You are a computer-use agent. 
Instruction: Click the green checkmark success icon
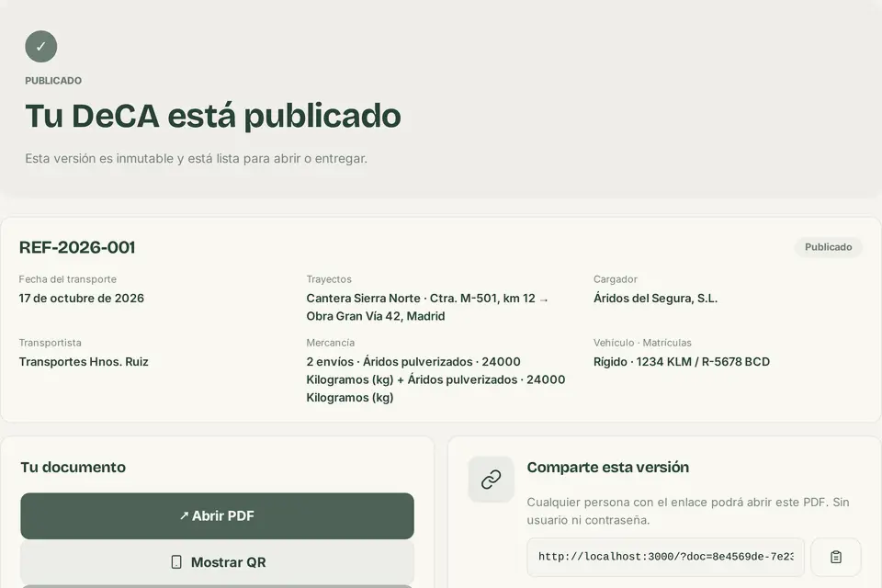41,46
